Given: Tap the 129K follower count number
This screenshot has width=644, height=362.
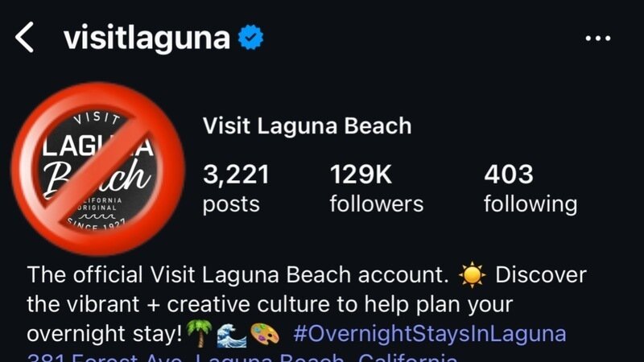Looking at the screenshot, I should click(361, 175).
